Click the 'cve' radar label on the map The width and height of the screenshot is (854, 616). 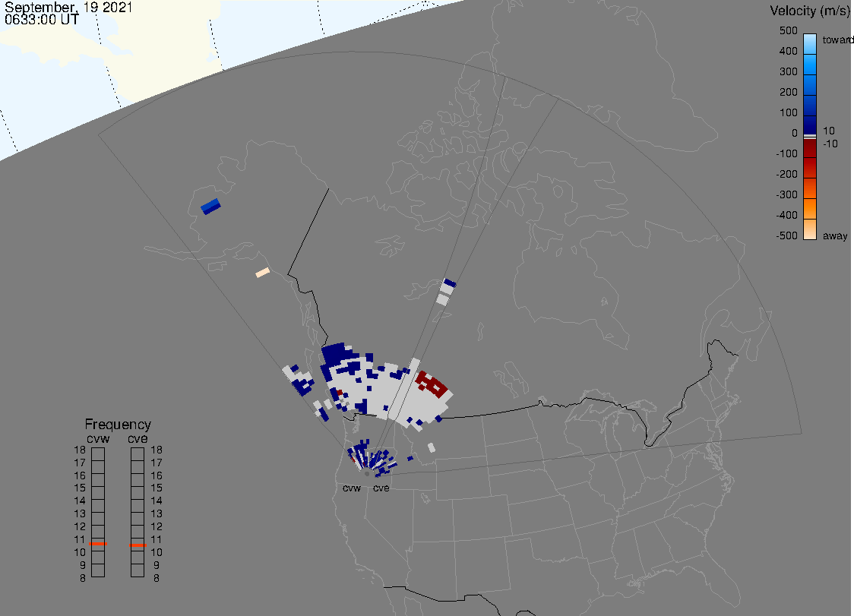(x=381, y=488)
